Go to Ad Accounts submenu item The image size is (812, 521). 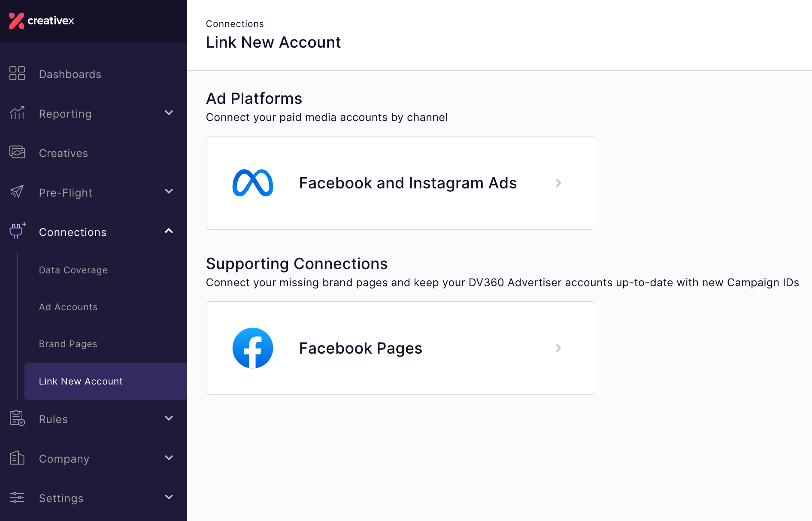68,307
